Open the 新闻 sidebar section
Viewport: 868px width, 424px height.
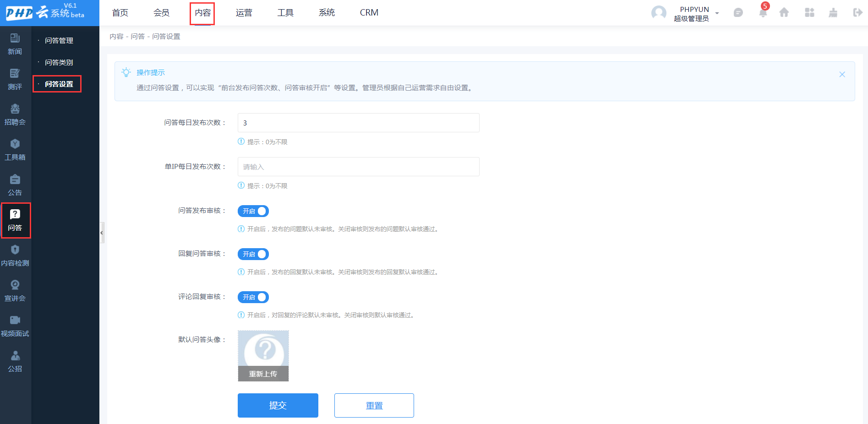coord(15,44)
